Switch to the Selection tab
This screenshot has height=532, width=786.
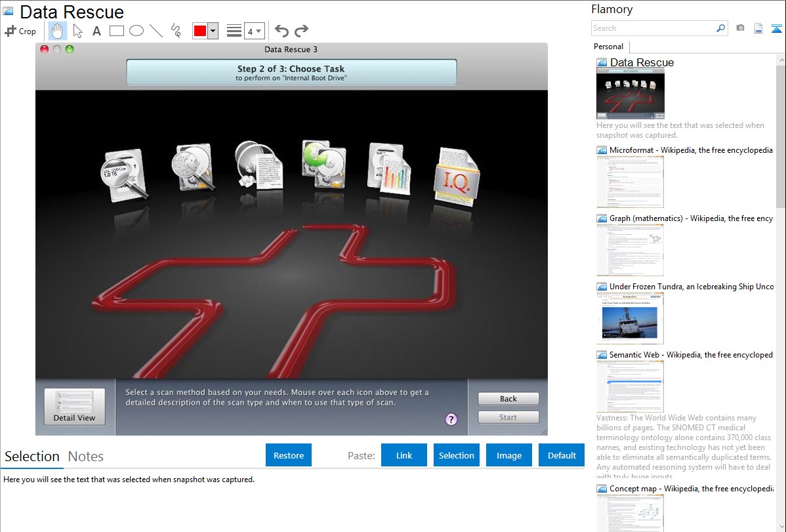32,457
